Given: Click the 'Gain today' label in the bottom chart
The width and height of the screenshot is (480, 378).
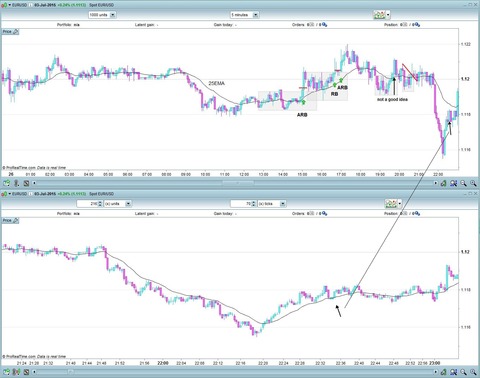Looking at the screenshot, I should 225,213.
